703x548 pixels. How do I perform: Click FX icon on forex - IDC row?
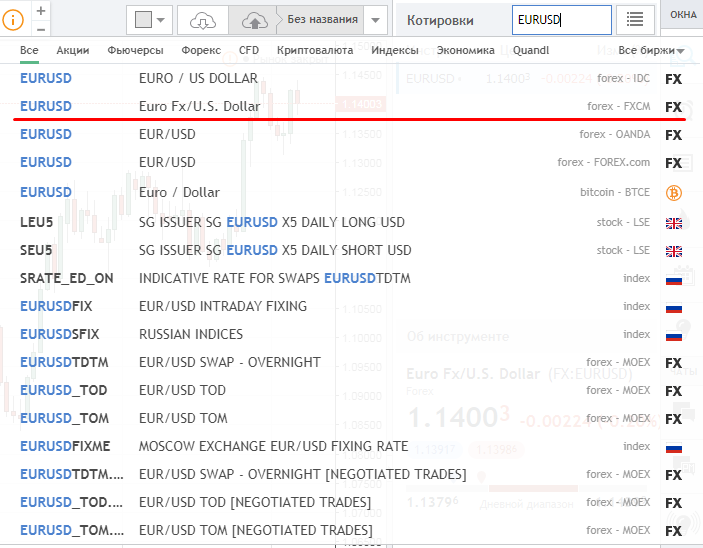(x=673, y=79)
